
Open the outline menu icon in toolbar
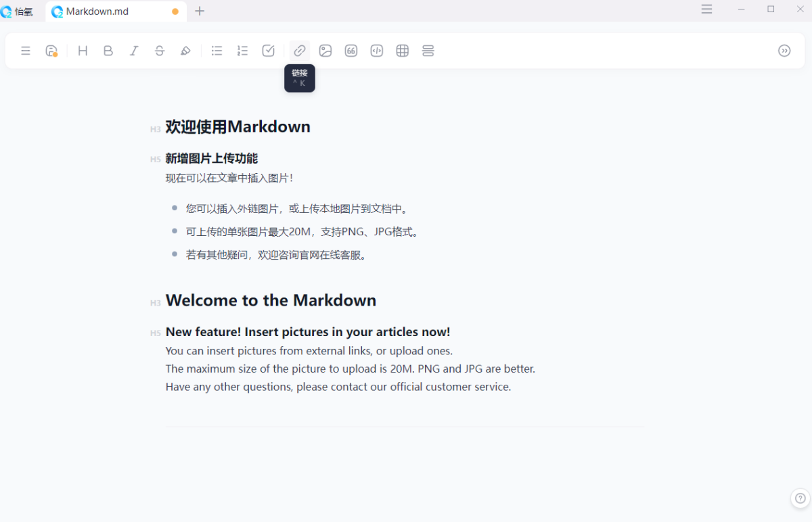26,51
